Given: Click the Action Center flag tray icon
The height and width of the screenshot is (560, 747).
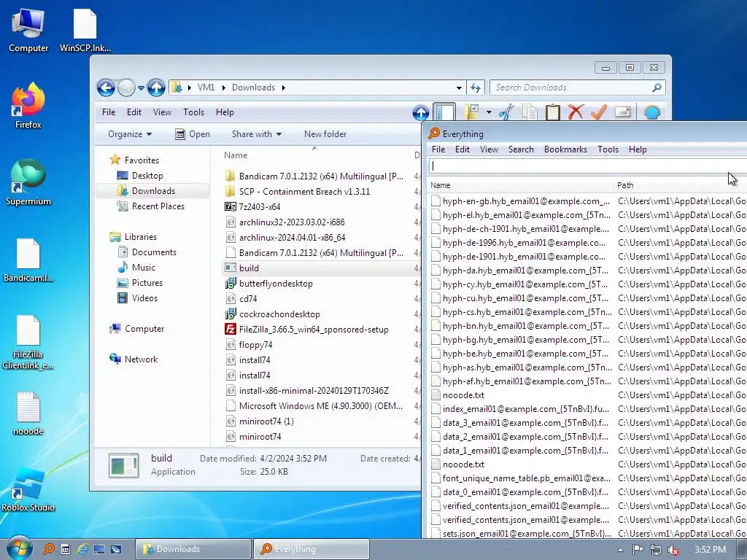Looking at the screenshot, I should [x=638, y=550].
